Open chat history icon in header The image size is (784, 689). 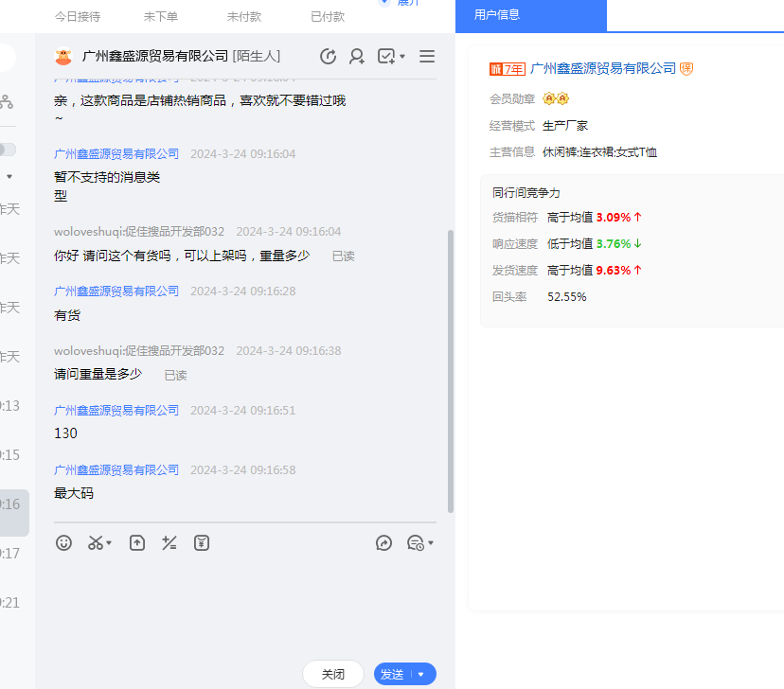pyautogui.click(x=329, y=57)
